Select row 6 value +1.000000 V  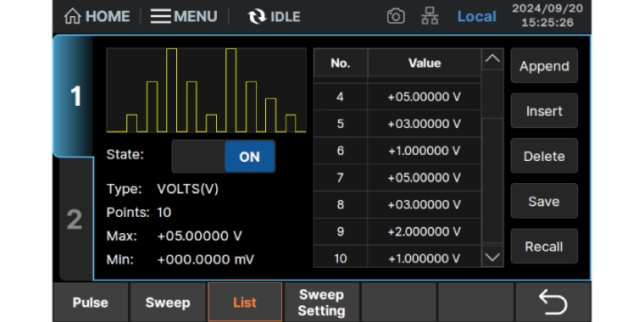click(x=425, y=151)
